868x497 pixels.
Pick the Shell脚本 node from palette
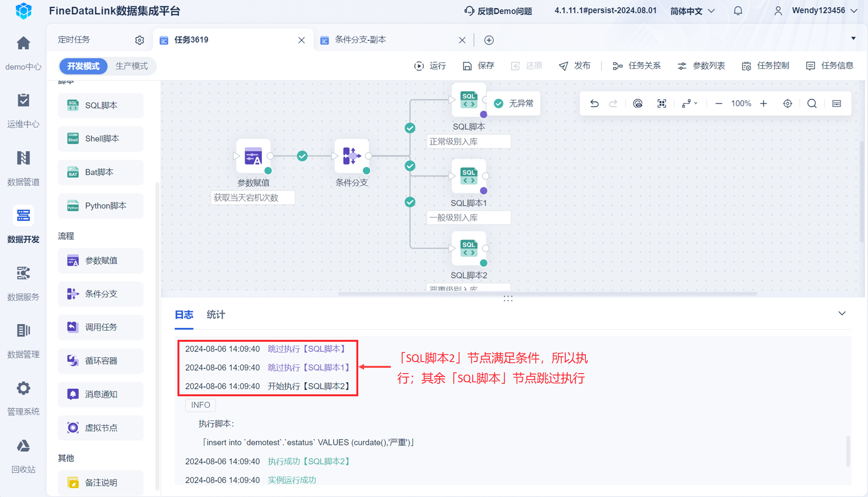click(x=101, y=139)
